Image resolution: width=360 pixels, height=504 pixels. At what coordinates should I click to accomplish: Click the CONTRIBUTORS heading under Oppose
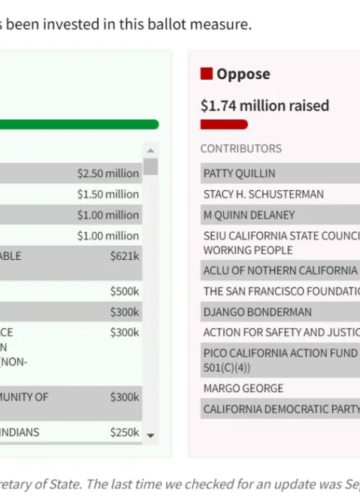point(241,148)
